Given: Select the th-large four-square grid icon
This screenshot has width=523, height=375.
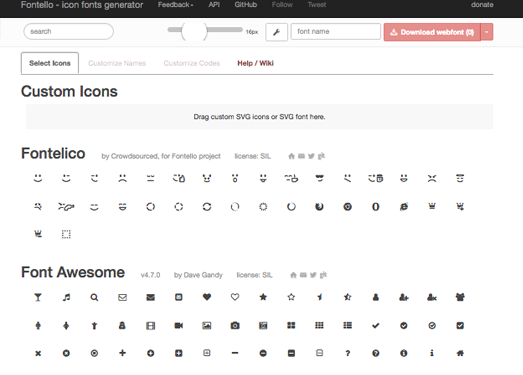Looking at the screenshot, I should point(291,325).
